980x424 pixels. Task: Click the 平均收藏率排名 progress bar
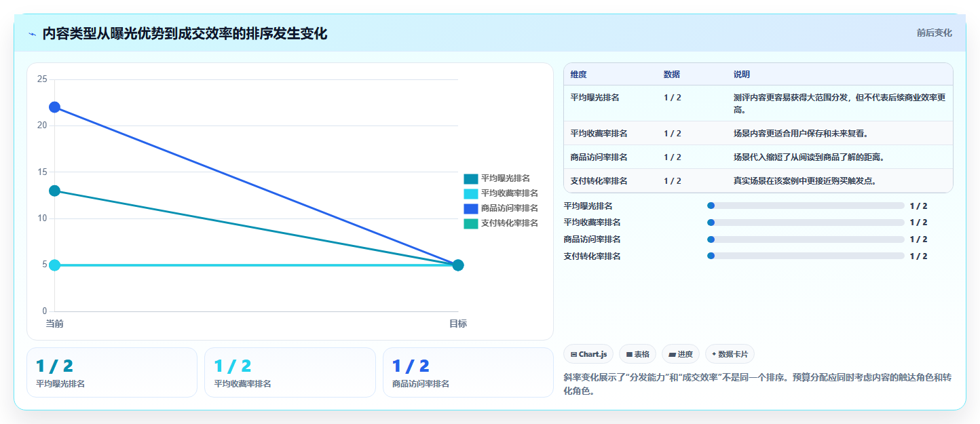806,223
